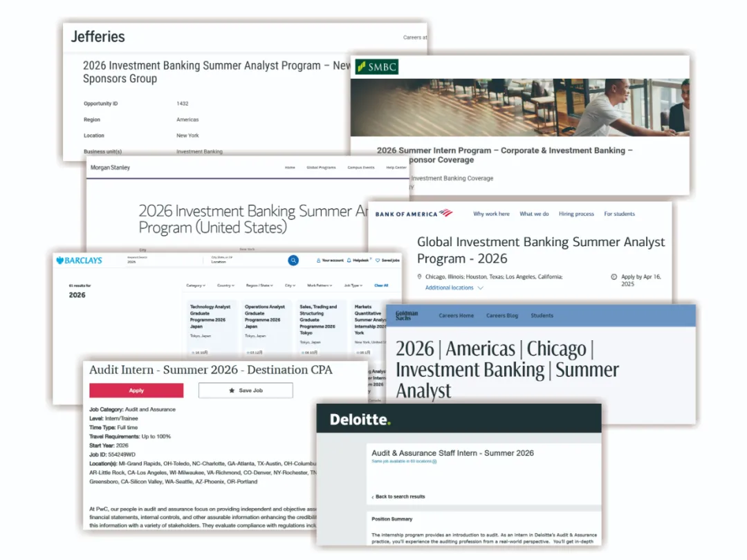Click the Barclays Location field
This screenshot has width=747, height=560.
[x=246, y=260]
